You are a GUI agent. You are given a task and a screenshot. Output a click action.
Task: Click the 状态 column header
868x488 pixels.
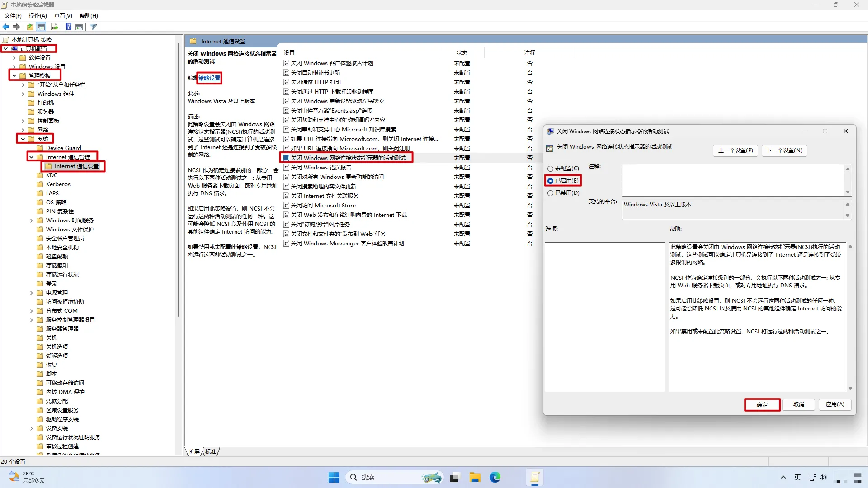click(462, 53)
